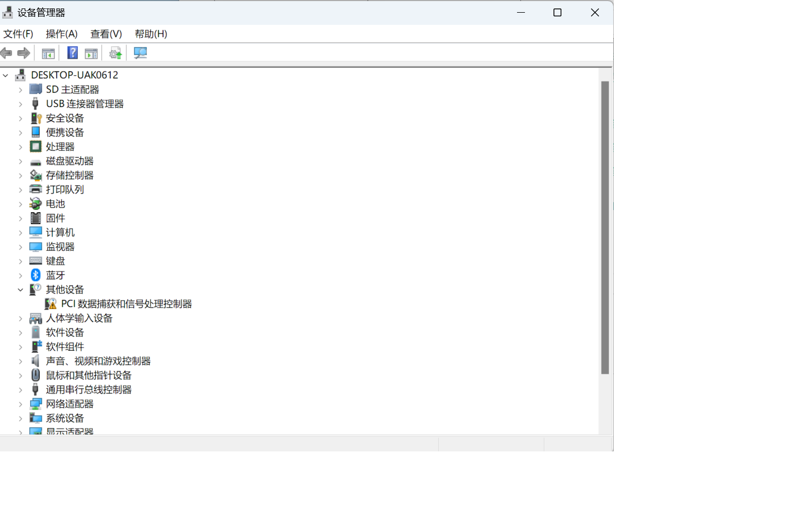Screen dimensions: 812x508
Task: Open the 文件(F) menu
Action: tap(18, 34)
